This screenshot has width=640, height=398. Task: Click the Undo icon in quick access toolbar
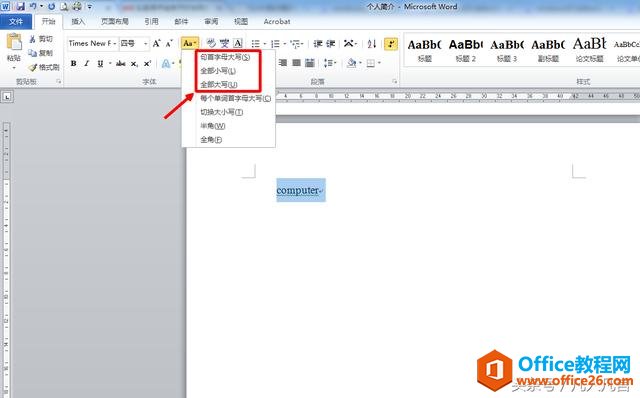point(33,7)
